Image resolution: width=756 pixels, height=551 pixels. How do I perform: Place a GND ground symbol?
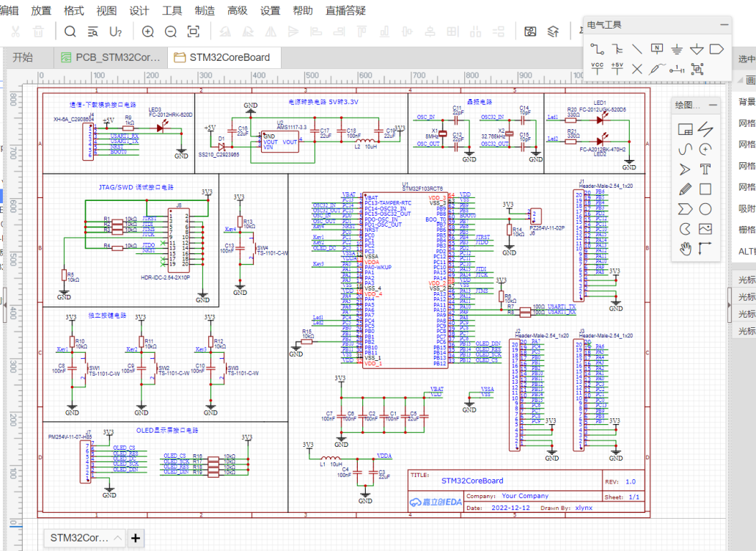pos(677,48)
